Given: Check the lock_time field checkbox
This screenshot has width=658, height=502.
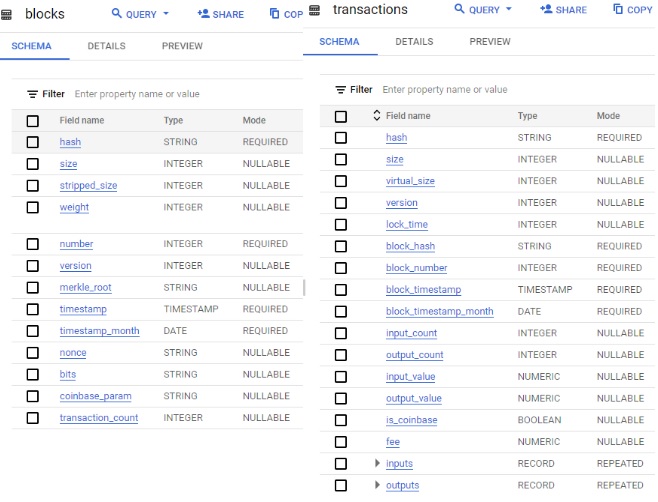Looking at the screenshot, I should click(341, 225).
